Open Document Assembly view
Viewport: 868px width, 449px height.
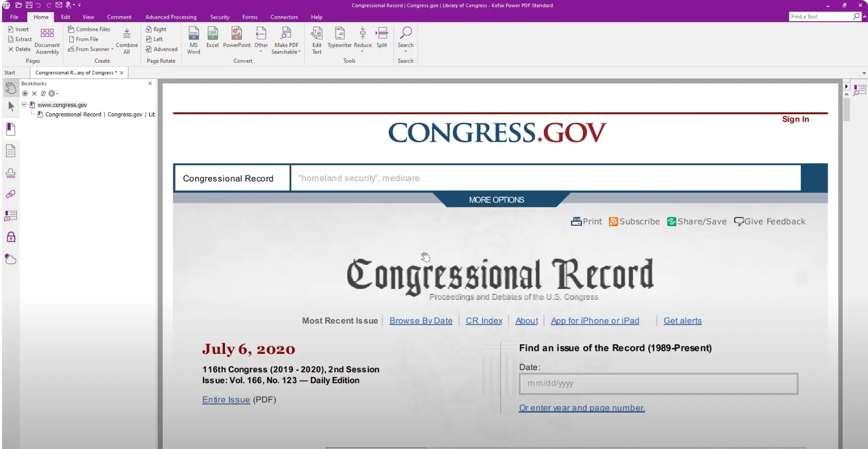tap(47, 39)
